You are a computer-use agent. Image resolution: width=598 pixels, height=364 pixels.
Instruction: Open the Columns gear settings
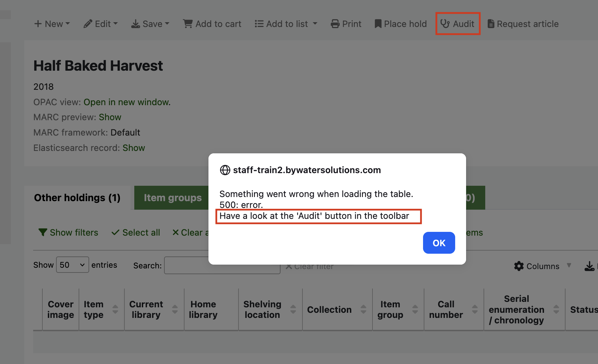[x=537, y=266]
